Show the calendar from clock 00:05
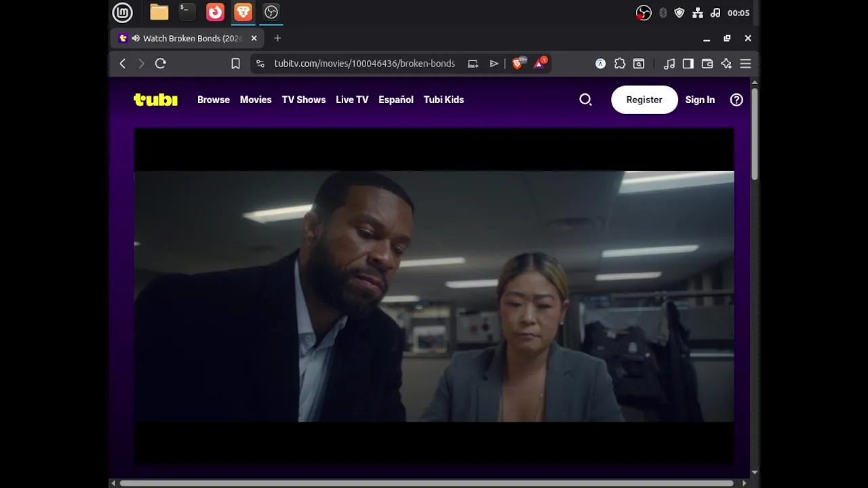The image size is (868, 488). 738,13
